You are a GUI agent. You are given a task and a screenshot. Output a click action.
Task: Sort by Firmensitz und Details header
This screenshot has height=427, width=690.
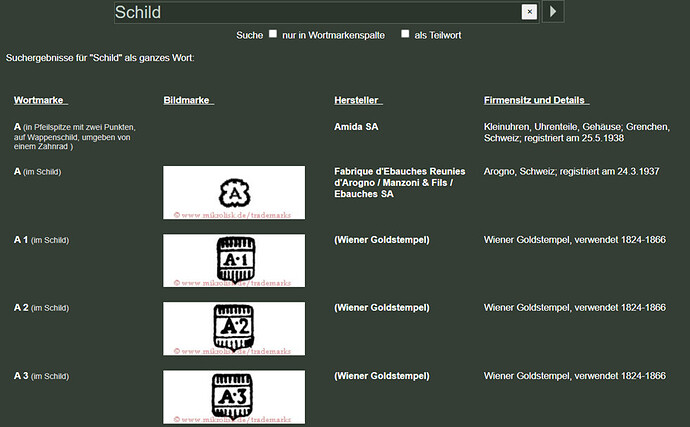536,100
